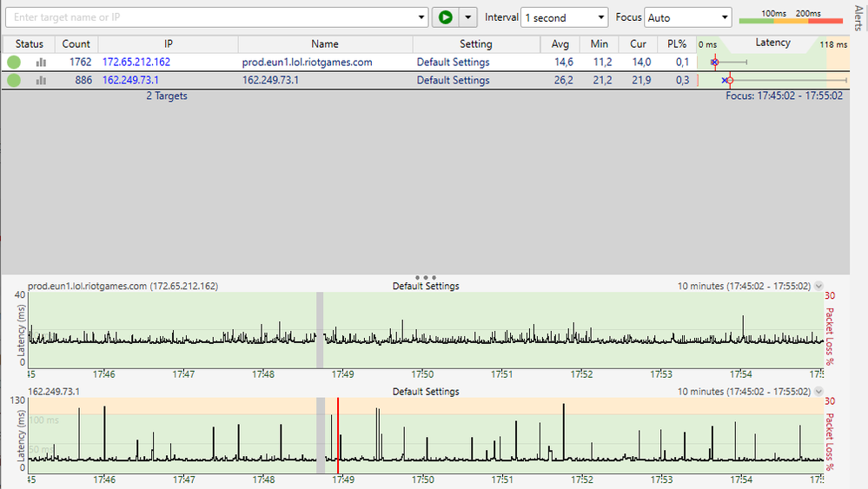Click the green start trace play button
This screenshot has width=868, height=489.
[x=445, y=17]
